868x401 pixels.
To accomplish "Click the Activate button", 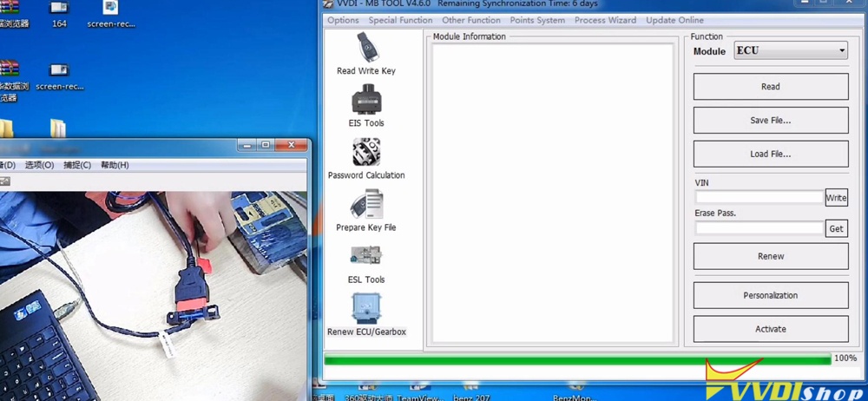I will [771, 329].
